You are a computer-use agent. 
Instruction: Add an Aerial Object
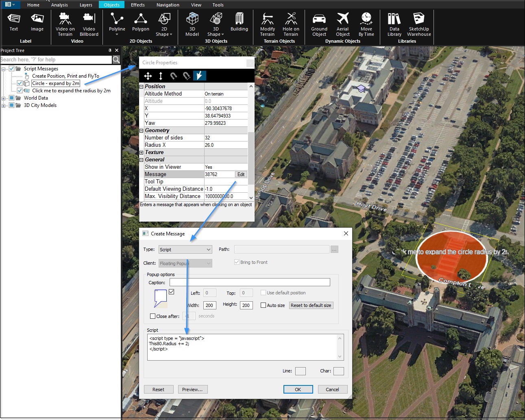pos(343,24)
